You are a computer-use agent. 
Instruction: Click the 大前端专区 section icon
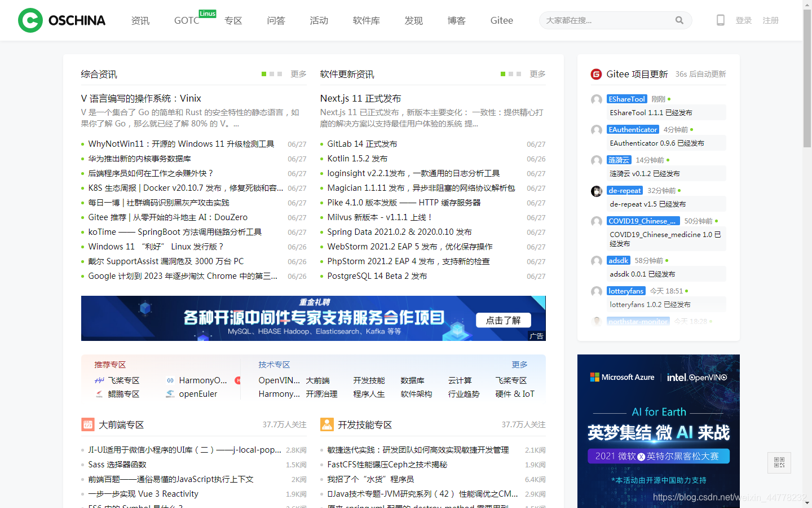click(x=87, y=424)
